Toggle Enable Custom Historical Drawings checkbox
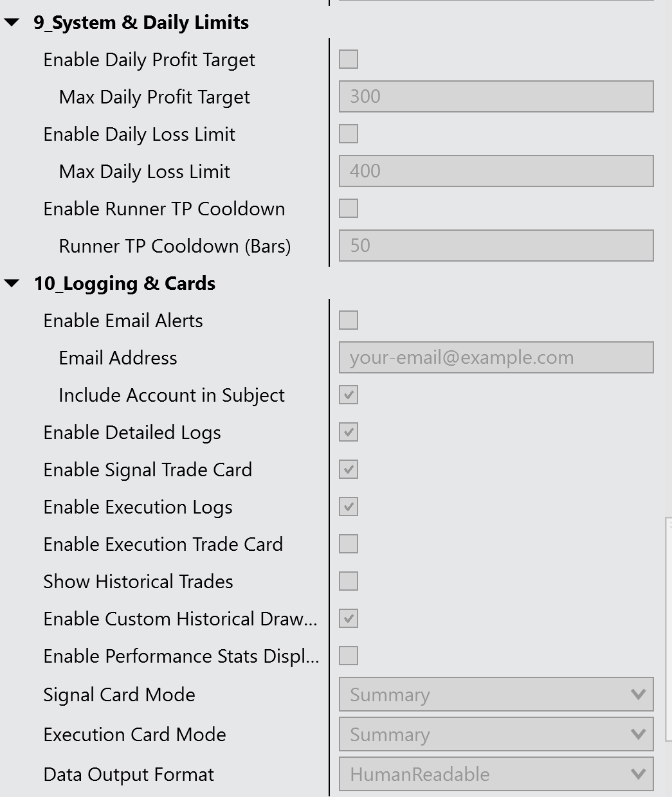This screenshot has height=797, width=672. [349, 619]
